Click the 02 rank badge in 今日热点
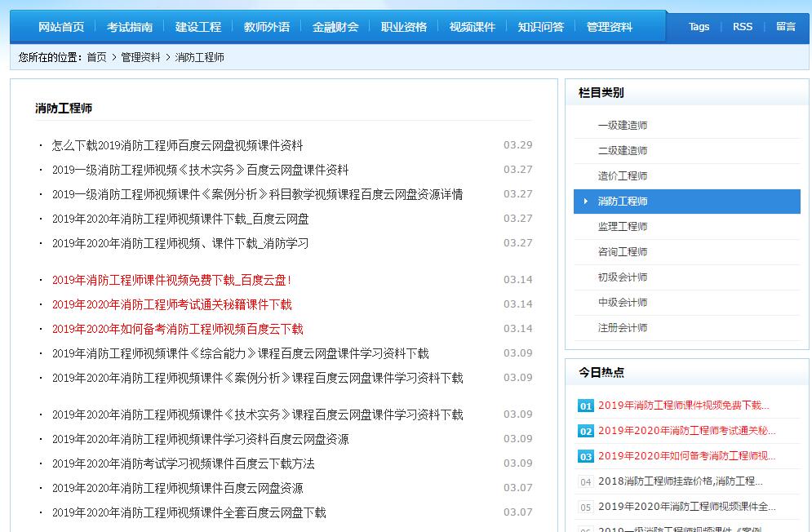The image size is (812, 532). (x=586, y=432)
